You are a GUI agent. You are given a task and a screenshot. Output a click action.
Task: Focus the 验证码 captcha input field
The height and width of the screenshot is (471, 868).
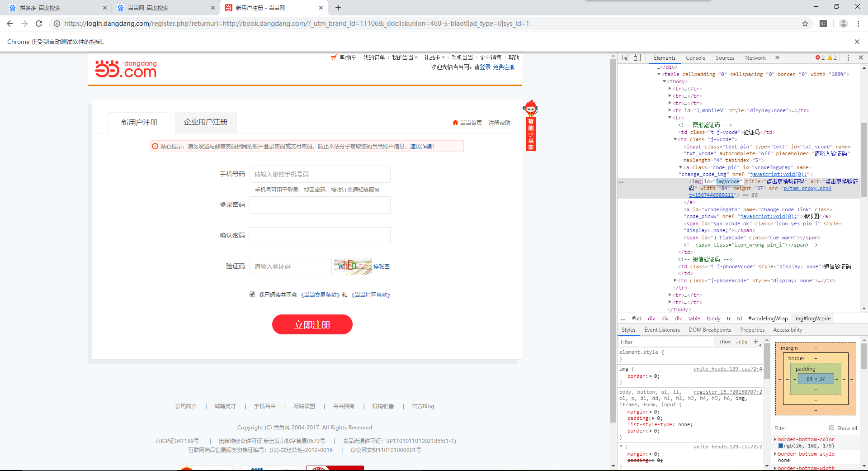click(x=291, y=266)
